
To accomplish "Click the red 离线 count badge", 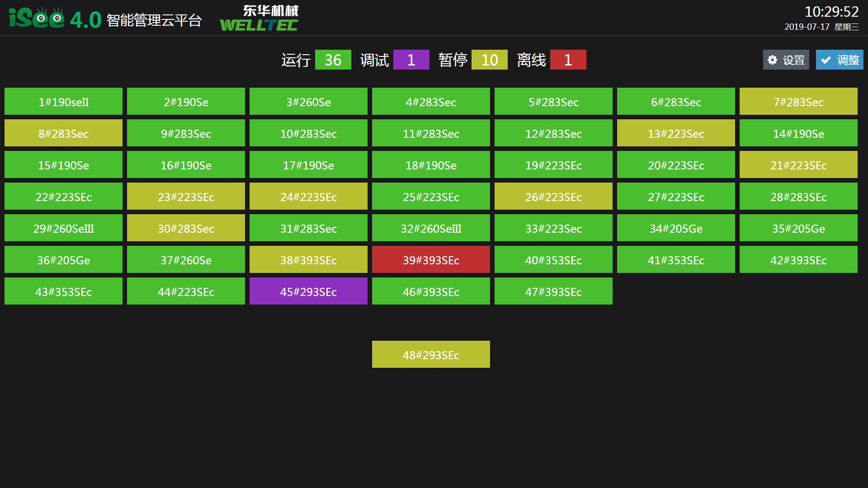I will point(568,60).
